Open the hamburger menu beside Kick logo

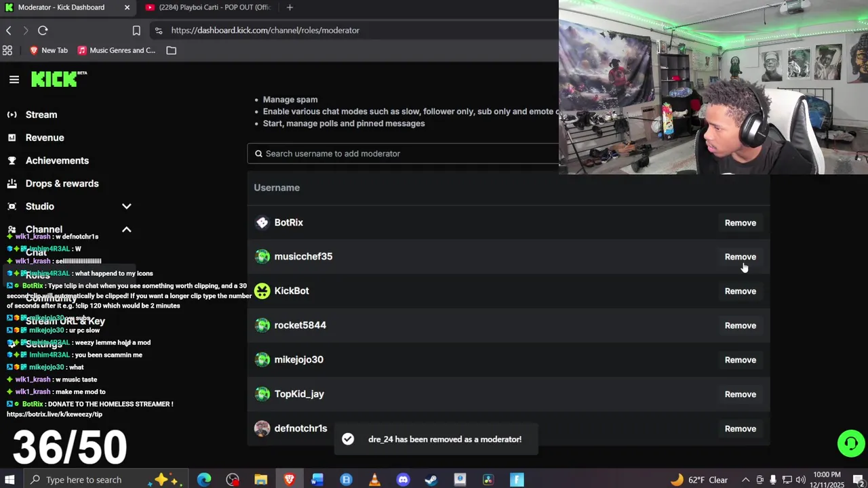14,79
